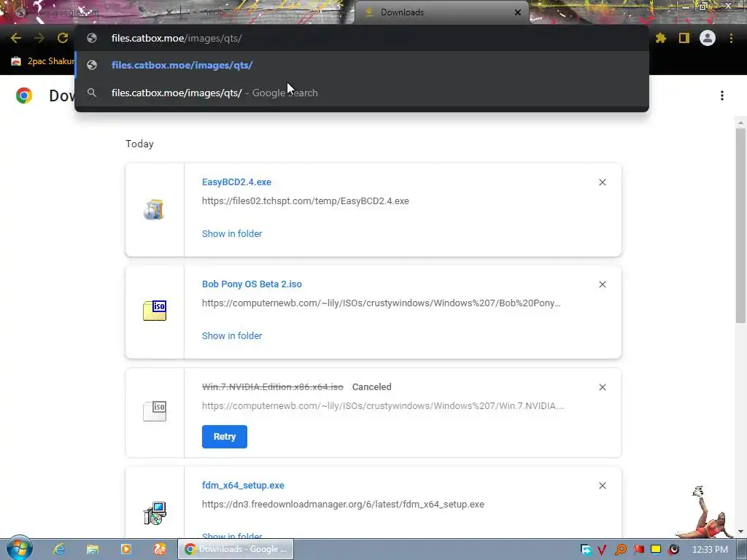
Task: Click the EasyBCD file icon
Action: [x=155, y=209]
